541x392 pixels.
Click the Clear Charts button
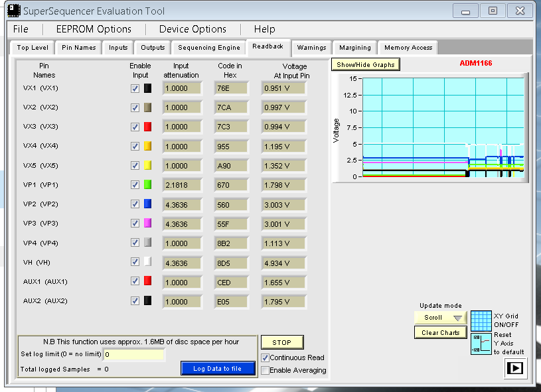pos(440,333)
